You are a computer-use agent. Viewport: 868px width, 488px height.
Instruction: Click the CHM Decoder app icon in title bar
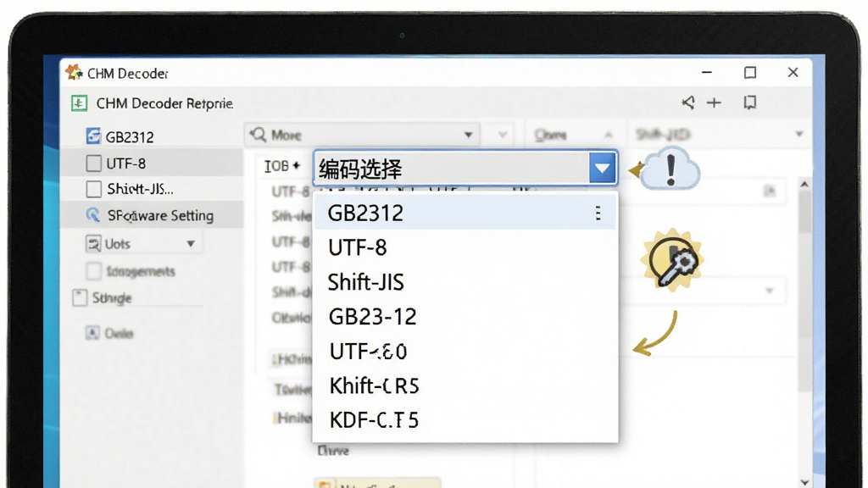tap(73, 72)
